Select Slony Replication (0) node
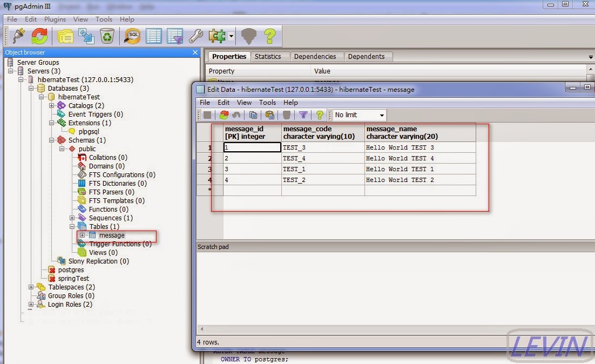The height and width of the screenshot is (364, 595). point(99,261)
